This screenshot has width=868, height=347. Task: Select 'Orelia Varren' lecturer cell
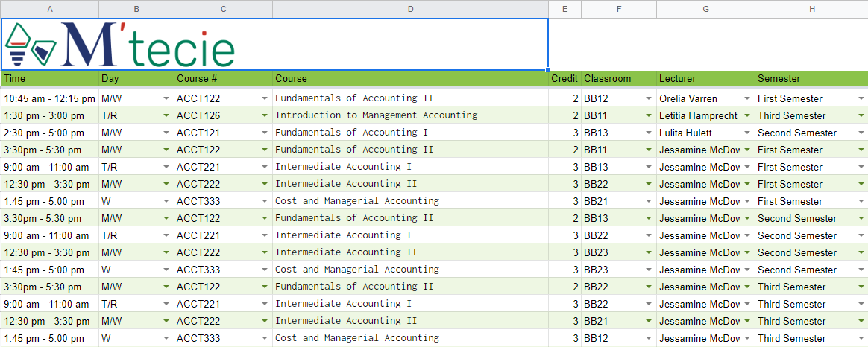(705, 99)
